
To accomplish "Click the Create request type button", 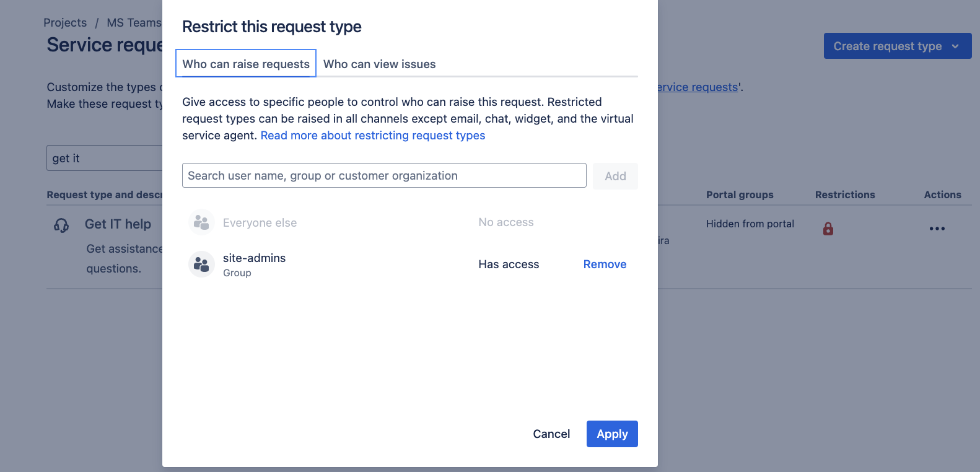I will pos(886,46).
